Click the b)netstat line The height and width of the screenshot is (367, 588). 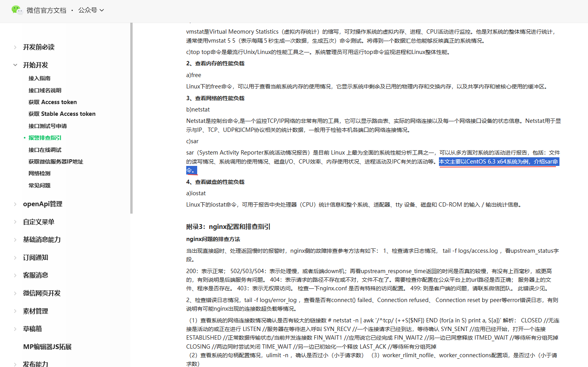[x=198, y=110]
